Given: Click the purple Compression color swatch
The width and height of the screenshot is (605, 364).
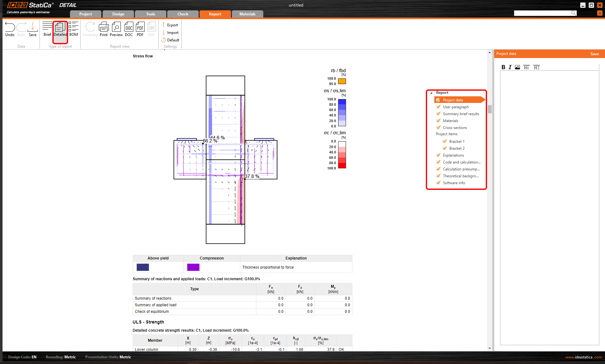Looking at the screenshot, I should click(x=193, y=267).
